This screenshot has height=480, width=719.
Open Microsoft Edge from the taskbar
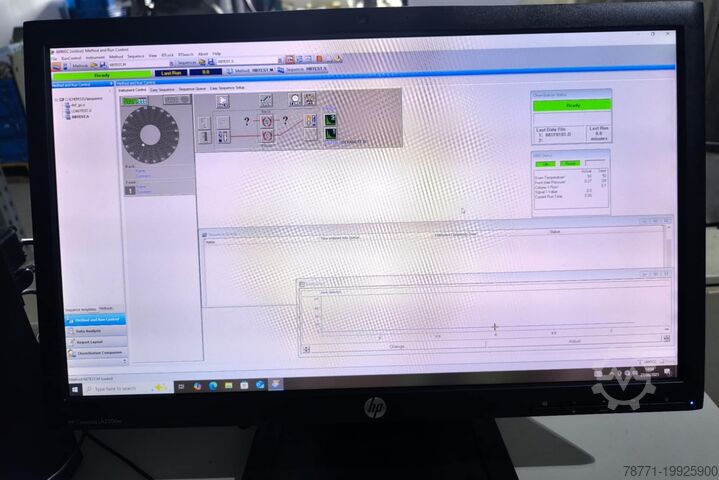[x=212, y=384]
